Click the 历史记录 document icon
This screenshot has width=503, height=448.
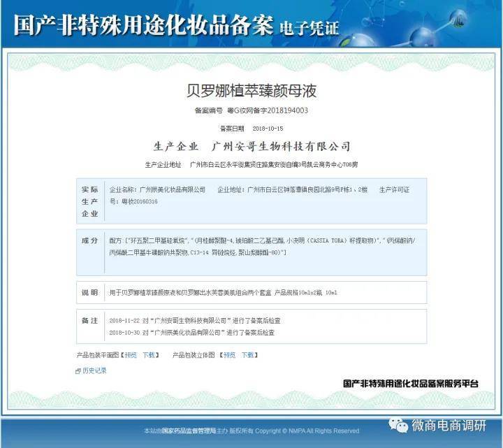(78, 371)
